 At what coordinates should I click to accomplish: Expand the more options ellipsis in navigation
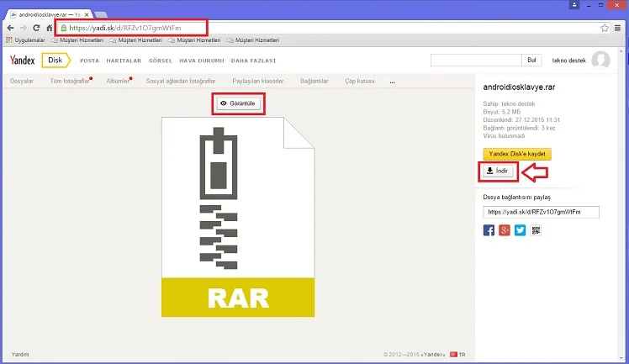pos(392,82)
